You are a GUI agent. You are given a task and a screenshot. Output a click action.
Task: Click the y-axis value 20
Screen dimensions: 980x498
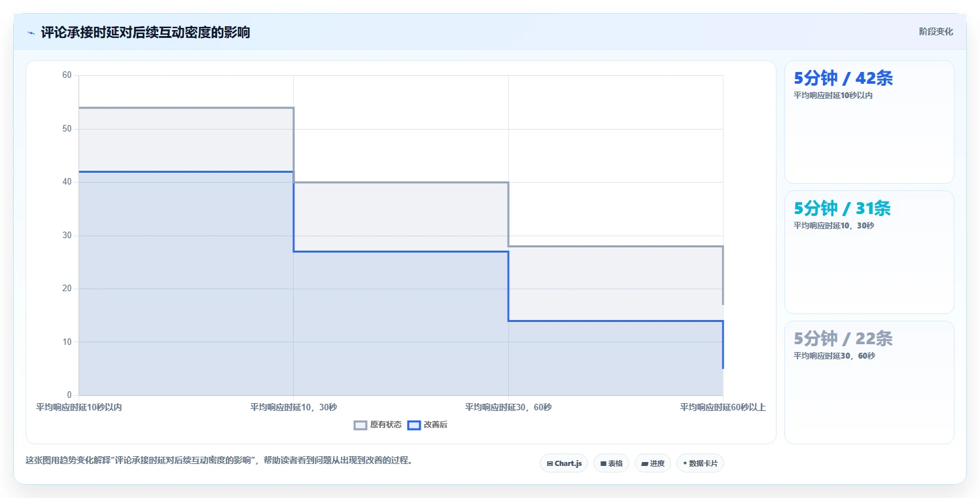point(67,289)
